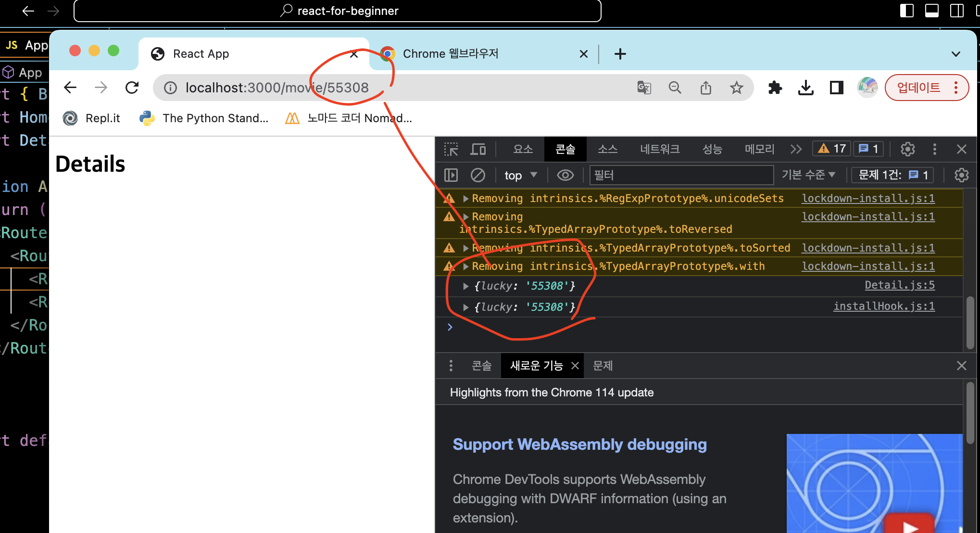Toggle the device toolbar icon
The width and height of the screenshot is (980, 533).
pos(477,149)
